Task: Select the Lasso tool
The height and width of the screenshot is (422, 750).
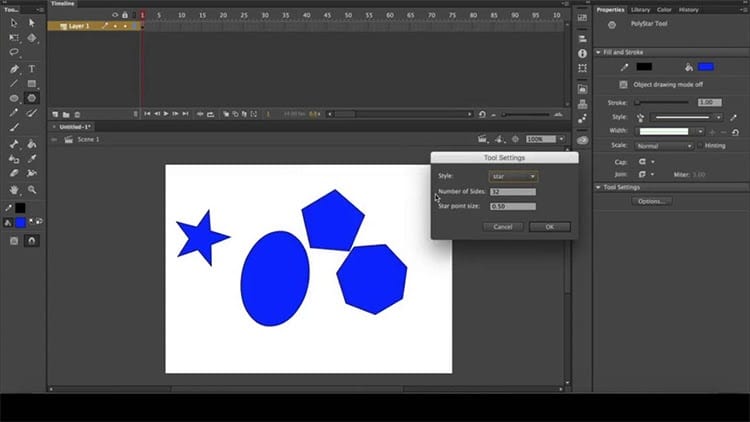Action: pyautogui.click(x=14, y=52)
